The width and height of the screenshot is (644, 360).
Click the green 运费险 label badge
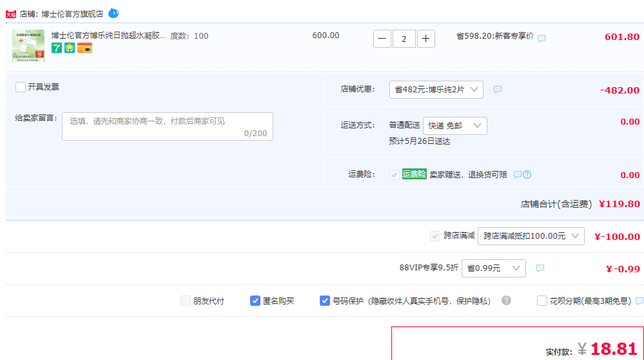pyautogui.click(x=414, y=174)
